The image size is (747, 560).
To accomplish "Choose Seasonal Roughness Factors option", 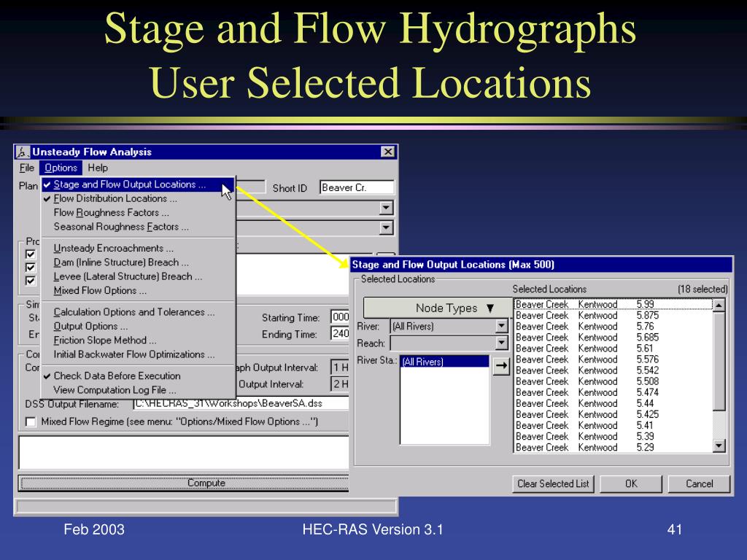I will (x=138, y=227).
